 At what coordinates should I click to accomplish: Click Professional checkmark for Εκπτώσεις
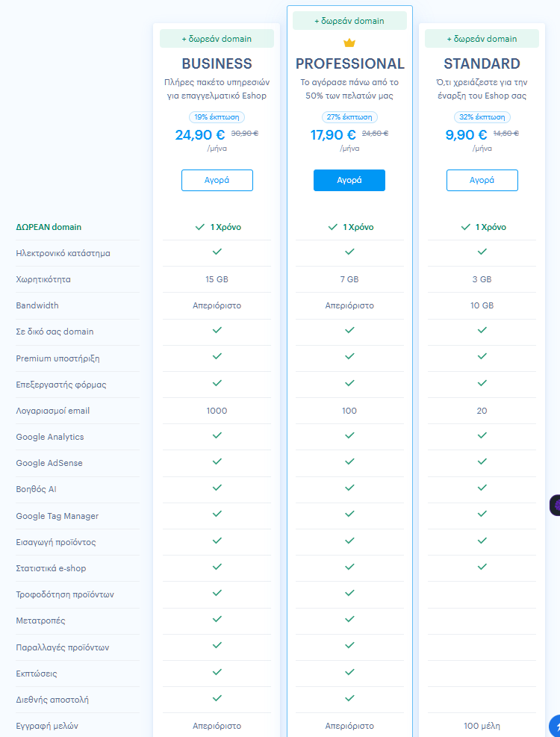point(349,672)
